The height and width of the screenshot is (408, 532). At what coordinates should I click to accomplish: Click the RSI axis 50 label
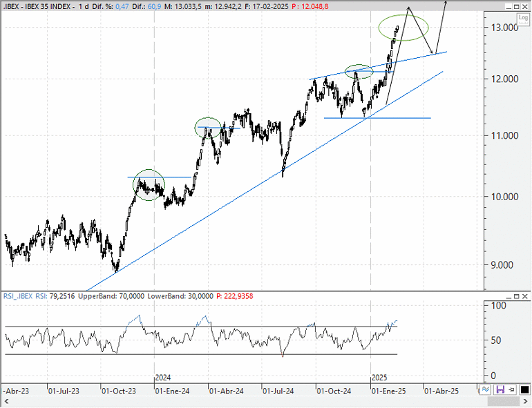pyautogui.click(x=495, y=340)
